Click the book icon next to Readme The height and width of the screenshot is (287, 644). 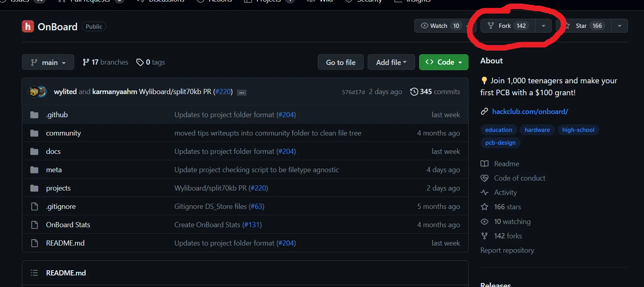click(x=484, y=164)
